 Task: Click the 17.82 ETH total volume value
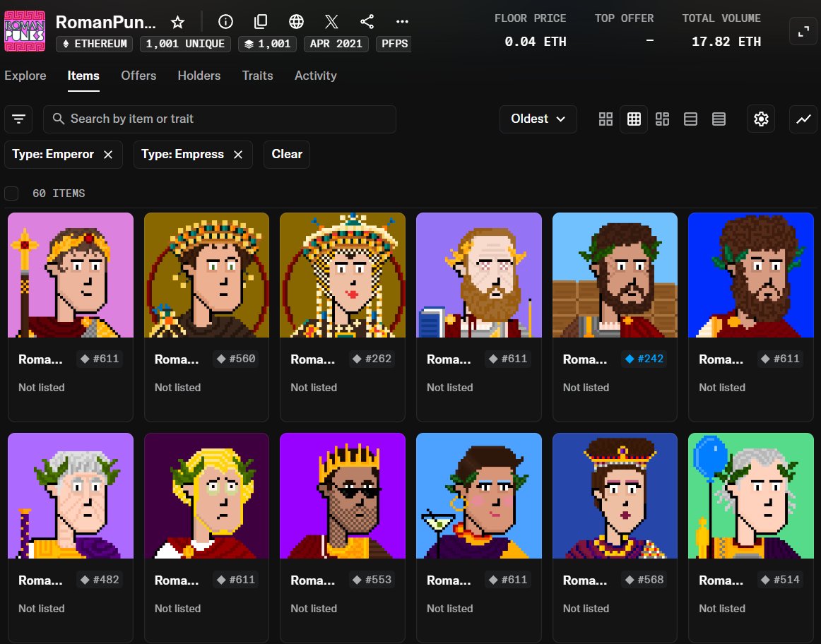(726, 42)
